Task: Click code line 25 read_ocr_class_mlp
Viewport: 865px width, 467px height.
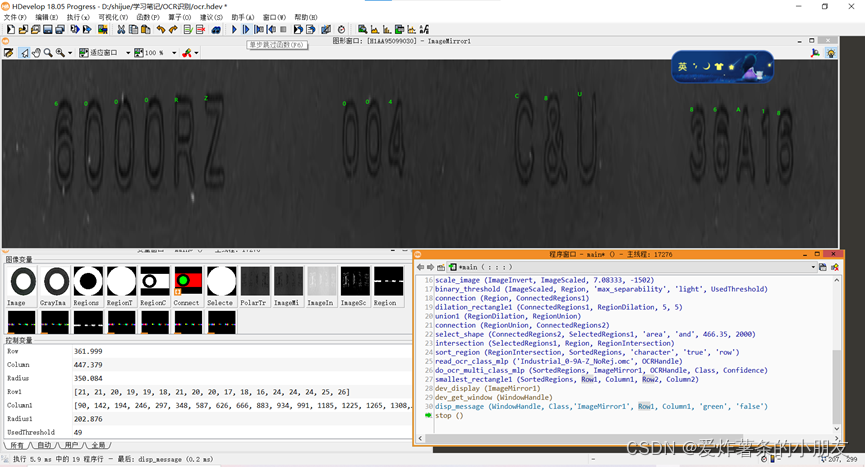Action: [x=558, y=361]
